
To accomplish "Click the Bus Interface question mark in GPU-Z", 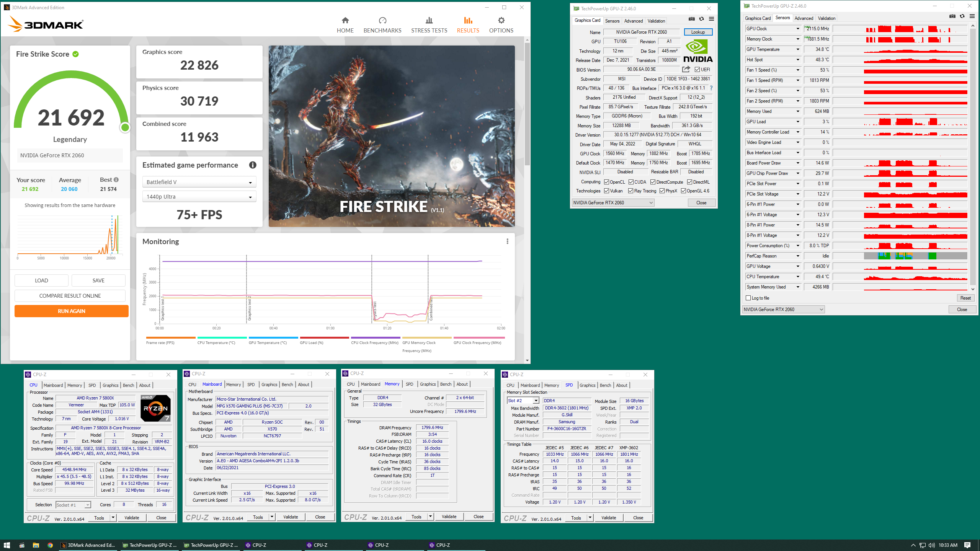I will tap(711, 88).
